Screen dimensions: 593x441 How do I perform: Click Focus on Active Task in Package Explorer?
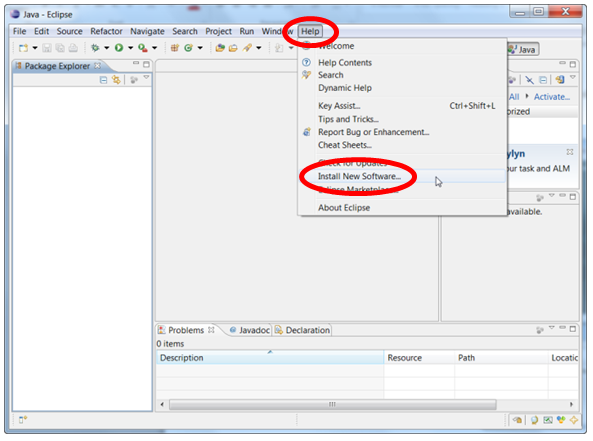(134, 80)
